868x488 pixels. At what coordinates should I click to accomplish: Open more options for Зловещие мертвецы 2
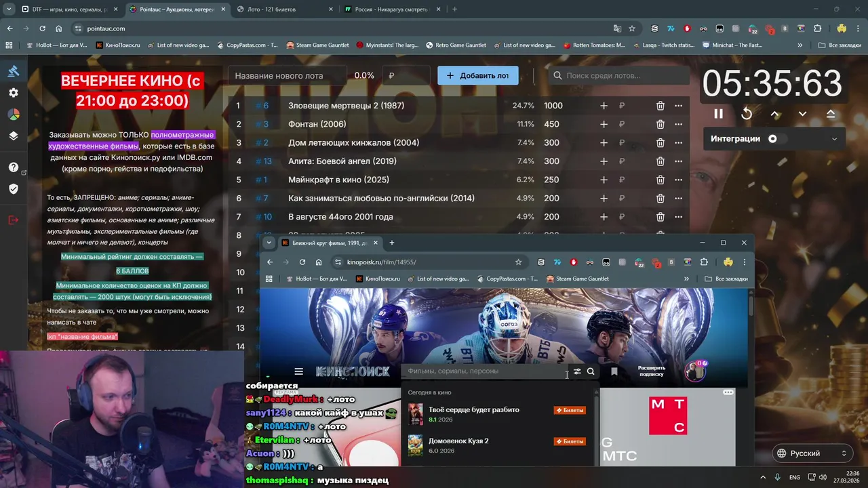click(678, 106)
